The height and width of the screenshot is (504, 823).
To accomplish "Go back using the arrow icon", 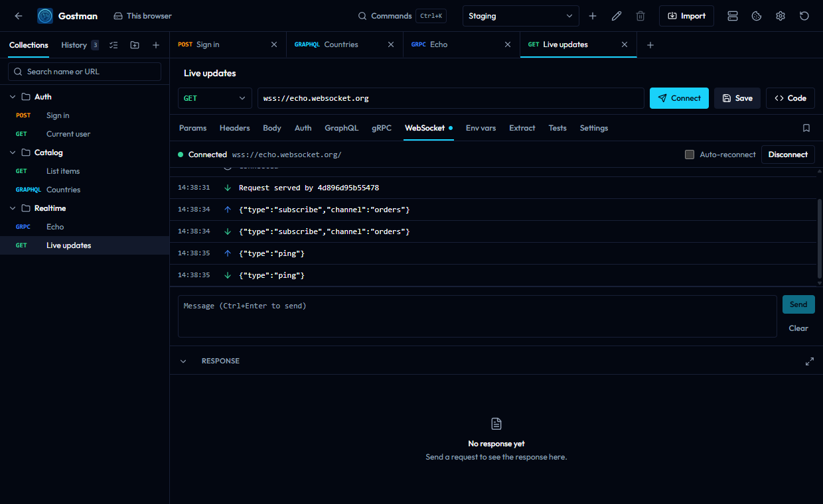I will 19,16.
